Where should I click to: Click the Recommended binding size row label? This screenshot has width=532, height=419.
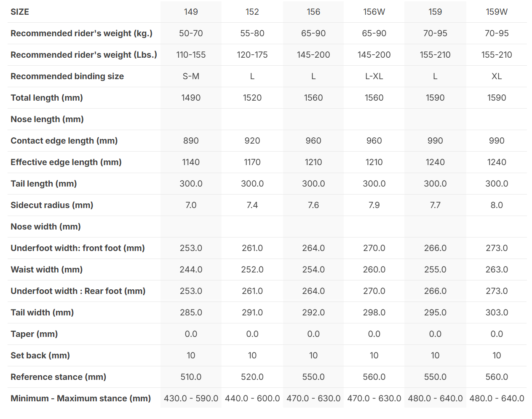click(67, 76)
